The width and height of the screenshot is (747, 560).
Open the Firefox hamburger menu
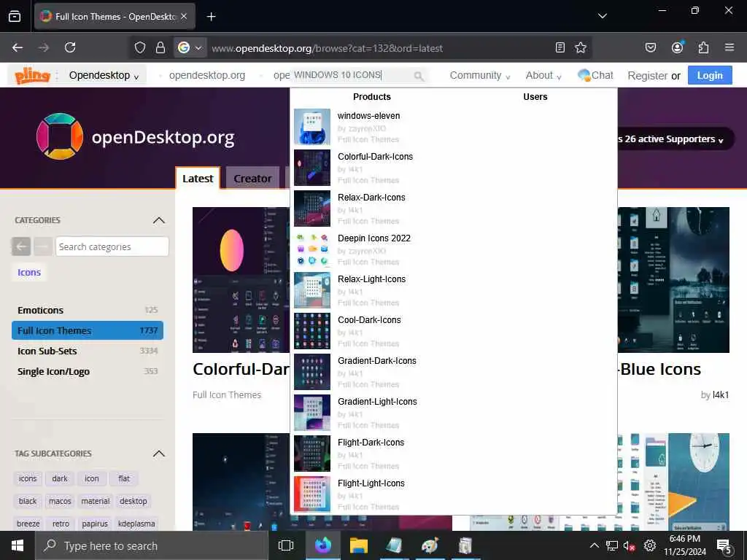click(729, 47)
